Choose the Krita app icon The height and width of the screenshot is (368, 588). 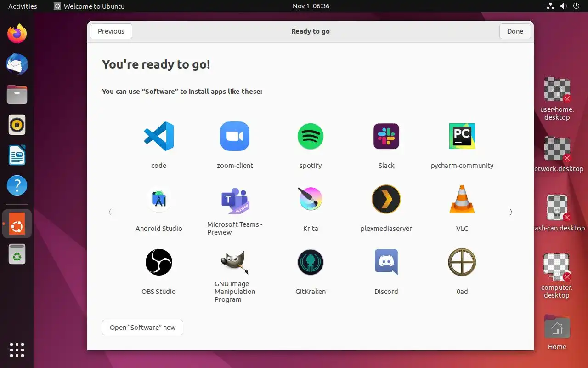click(x=311, y=199)
